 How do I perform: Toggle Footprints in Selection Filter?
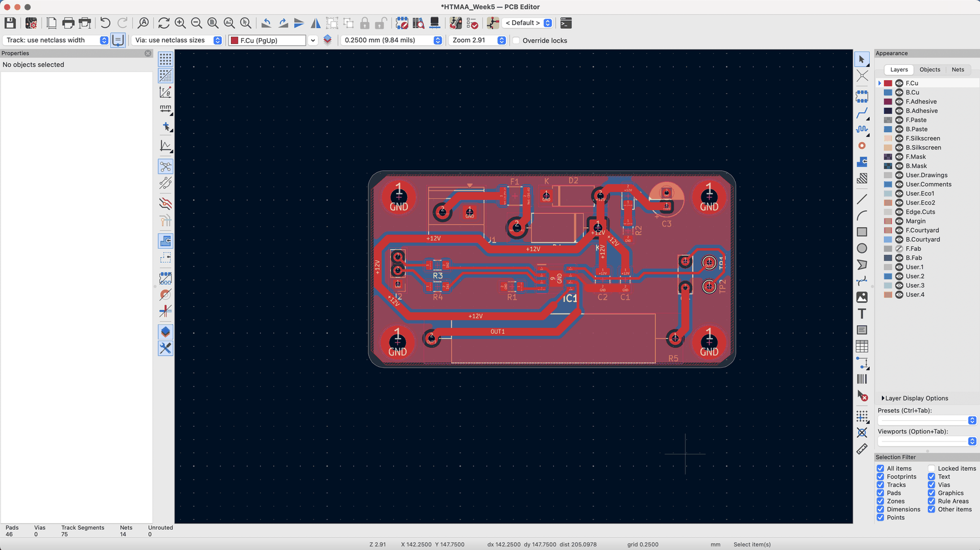pos(880,477)
